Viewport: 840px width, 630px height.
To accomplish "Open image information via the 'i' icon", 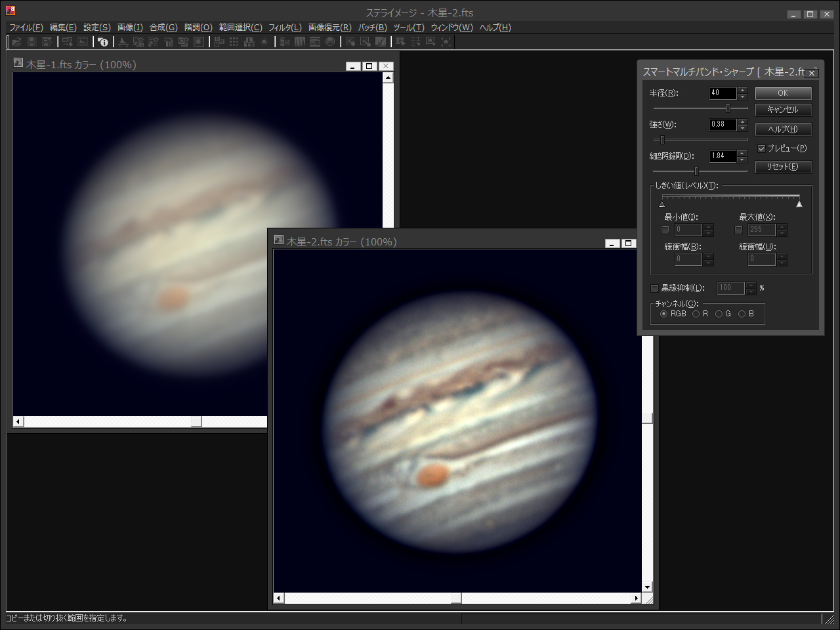I will click(x=103, y=41).
